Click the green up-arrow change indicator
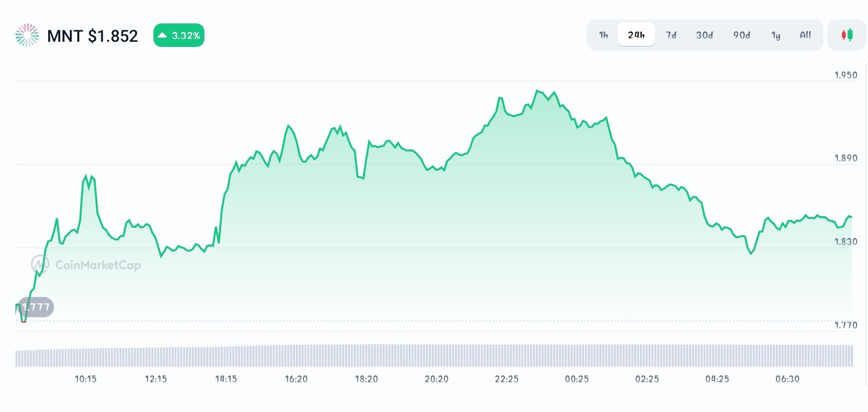This screenshot has height=412, width=868. click(x=163, y=35)
